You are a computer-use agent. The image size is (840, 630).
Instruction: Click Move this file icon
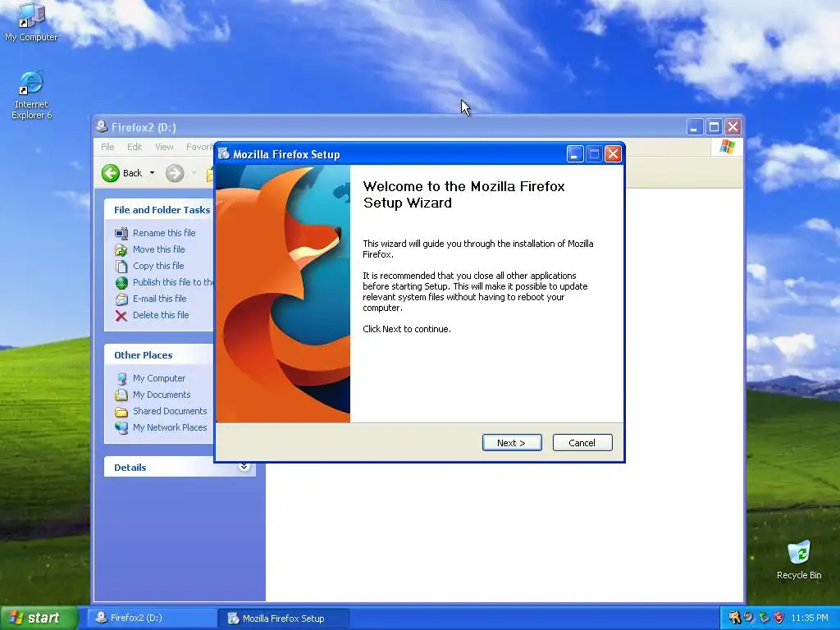coord(121,249)
